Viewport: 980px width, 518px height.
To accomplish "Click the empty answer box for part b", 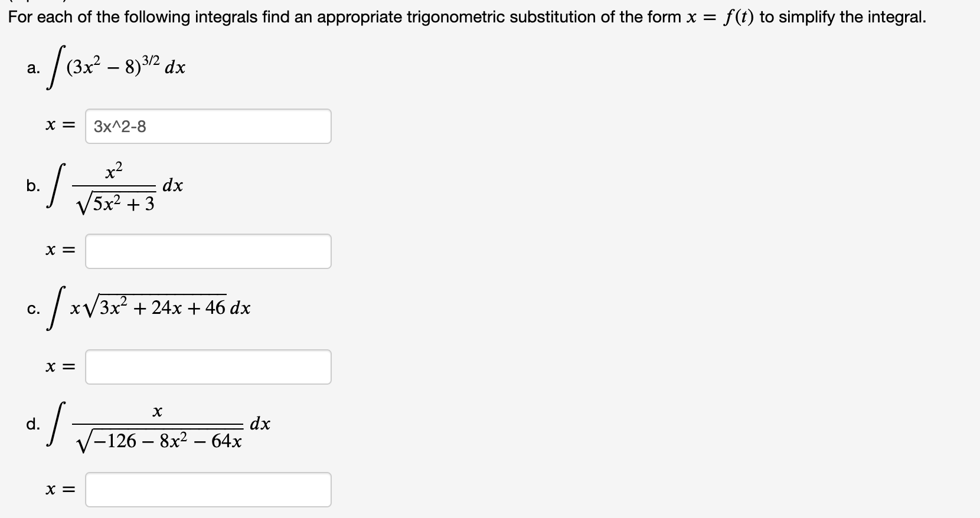I will coord(208,251).
